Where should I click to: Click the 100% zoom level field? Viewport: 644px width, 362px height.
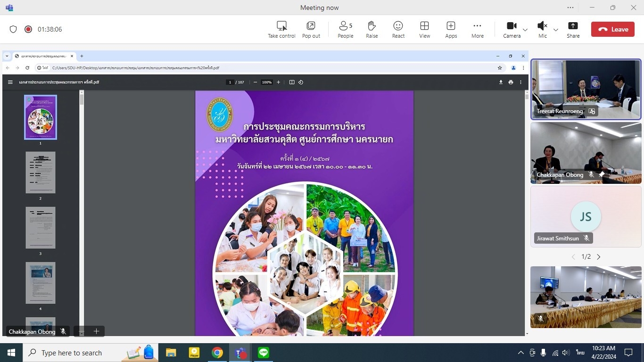click(267, 82)
